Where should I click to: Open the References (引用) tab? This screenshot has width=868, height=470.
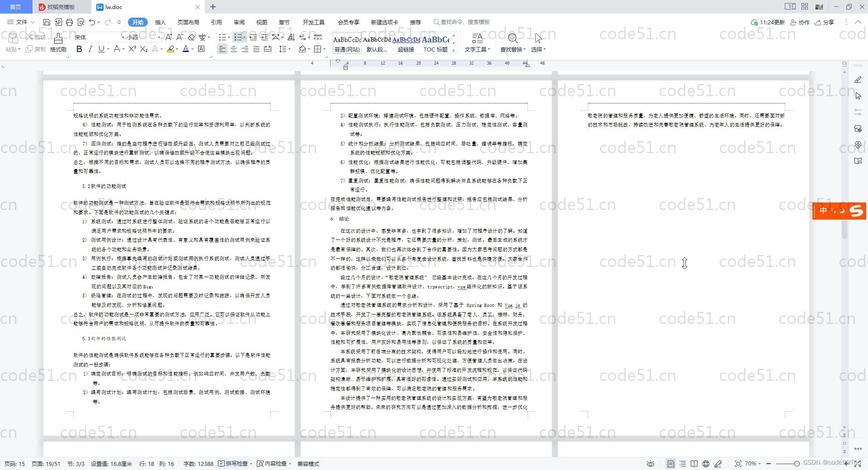(x=216, y=22)
